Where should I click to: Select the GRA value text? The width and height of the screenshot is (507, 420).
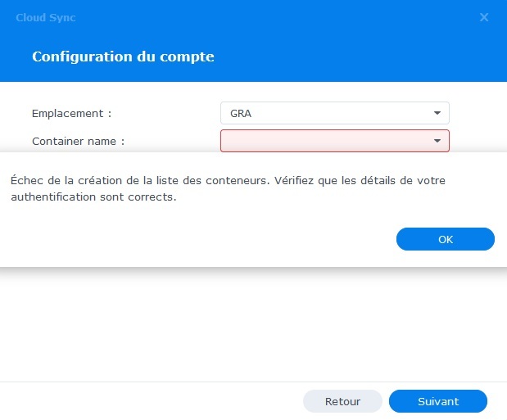241,113
